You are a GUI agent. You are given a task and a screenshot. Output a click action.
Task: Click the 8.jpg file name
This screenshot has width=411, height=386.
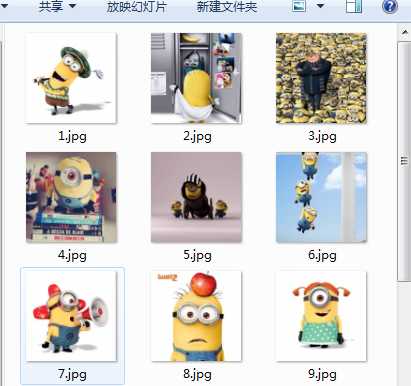pos(197,374)
